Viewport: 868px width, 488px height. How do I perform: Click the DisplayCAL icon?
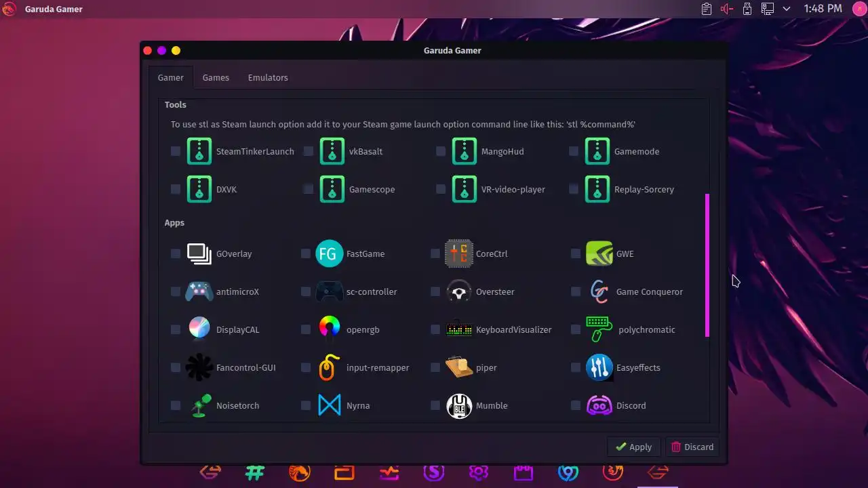(x=199, y=329)
